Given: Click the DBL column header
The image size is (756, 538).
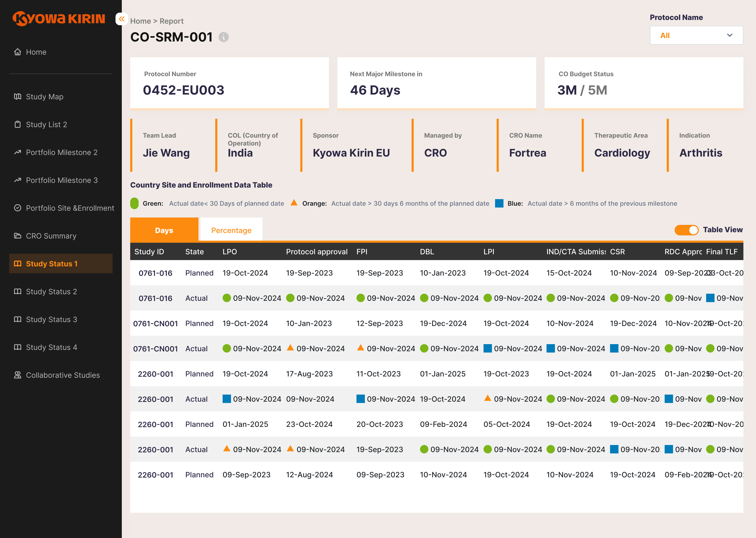Looking at the screenshot, I should 427,252.
